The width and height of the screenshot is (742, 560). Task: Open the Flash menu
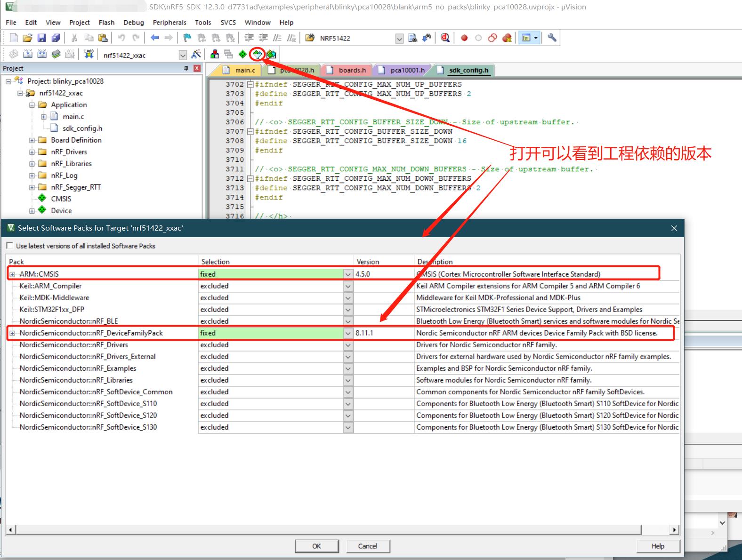coord(106,22)
